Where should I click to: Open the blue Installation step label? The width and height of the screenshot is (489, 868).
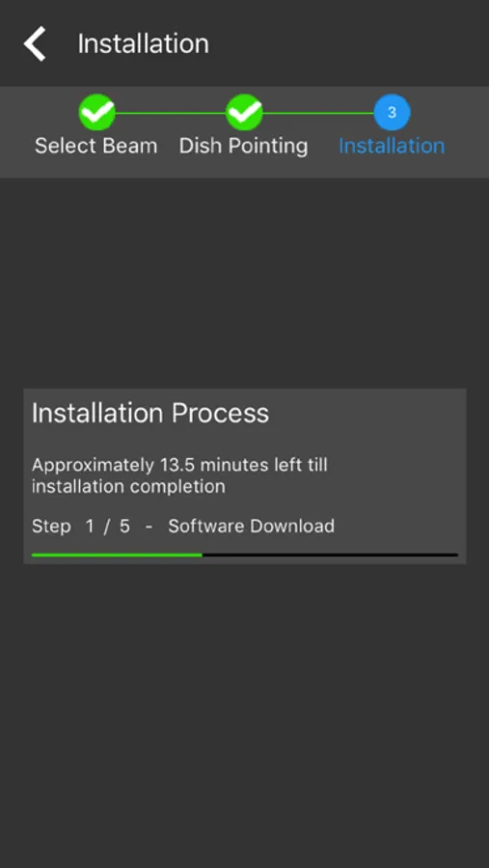392,147
